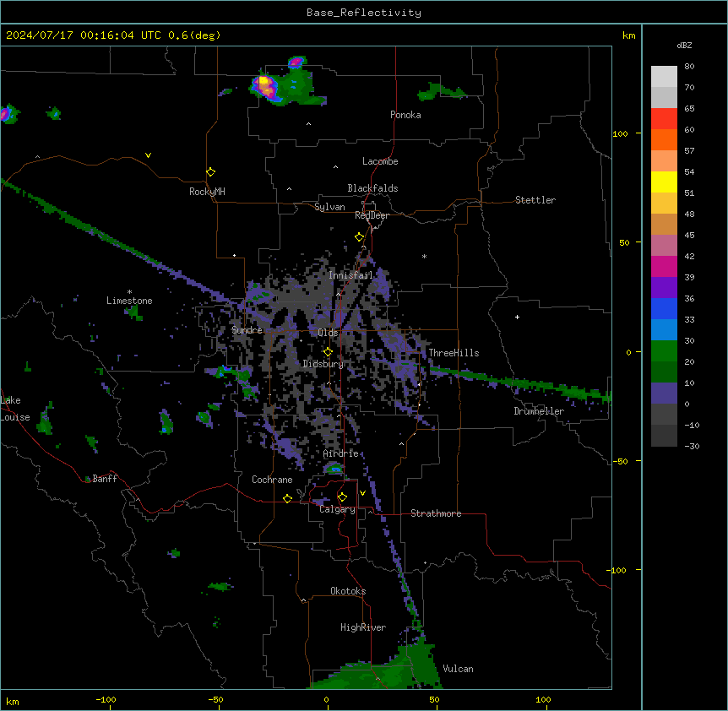The width and height of the screenshot is (728, 711).
Task: Click the 45 value on dBZ legend
Action: click(x=689, y=236)
